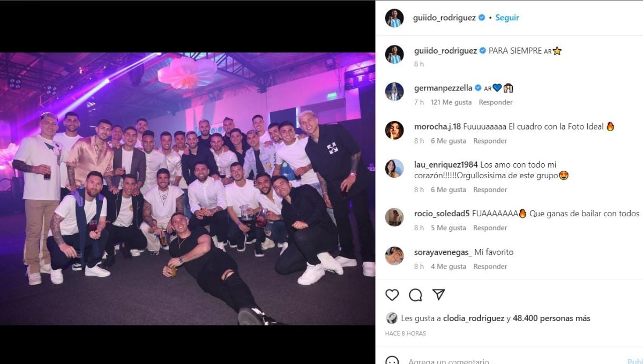View 4 Me gusta on sorayavenegas_ comment
This screenshot has width=643, height=364.
point(448,267)
